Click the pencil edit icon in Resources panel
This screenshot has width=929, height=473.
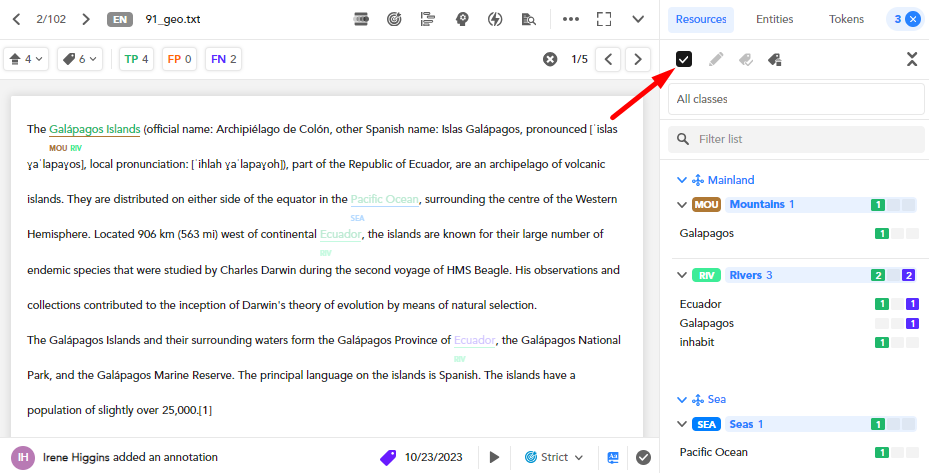click(715, 59)
